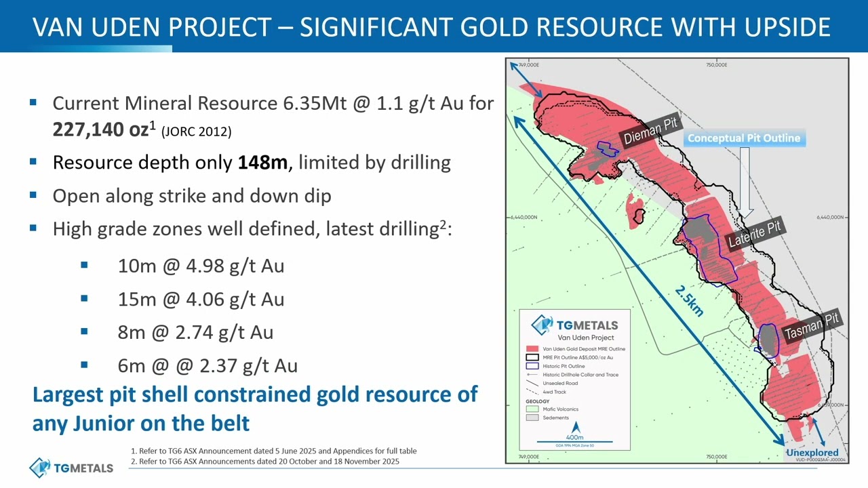The width and height of the screenshot is (868, 488).
Task: Click 'Van Uden Project' legend title
Action: (585, 338)
